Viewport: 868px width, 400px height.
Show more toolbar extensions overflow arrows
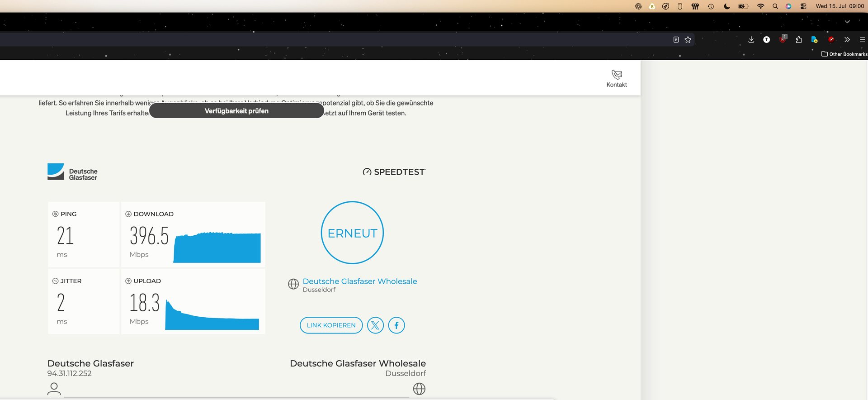pyautogui.click(x=847, y=40)
